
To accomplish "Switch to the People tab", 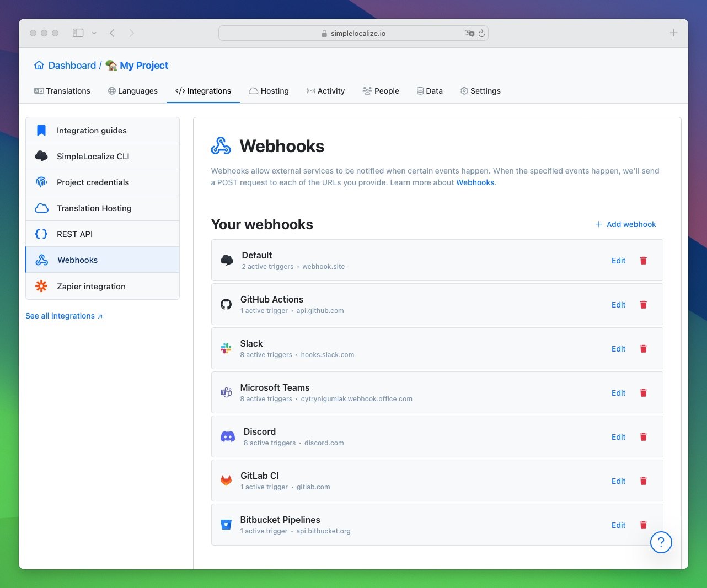I will [381, 91].
